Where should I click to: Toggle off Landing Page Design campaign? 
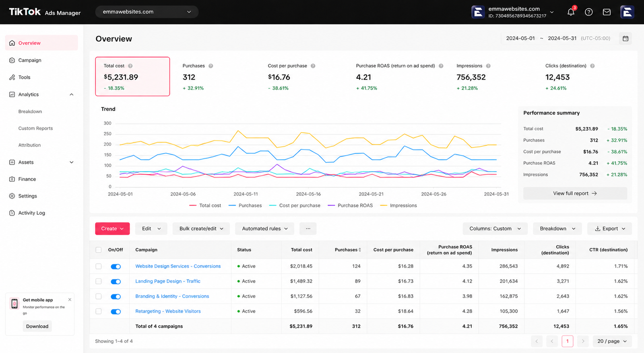116,281
